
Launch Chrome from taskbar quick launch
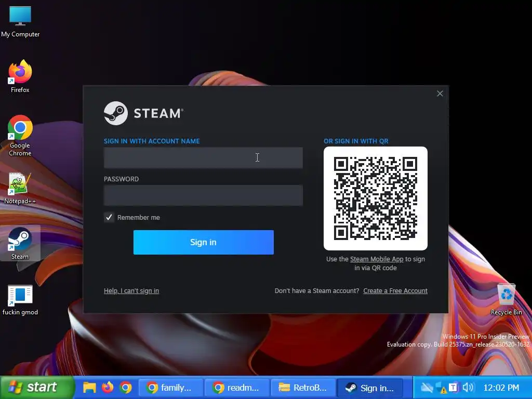point(126,387)
